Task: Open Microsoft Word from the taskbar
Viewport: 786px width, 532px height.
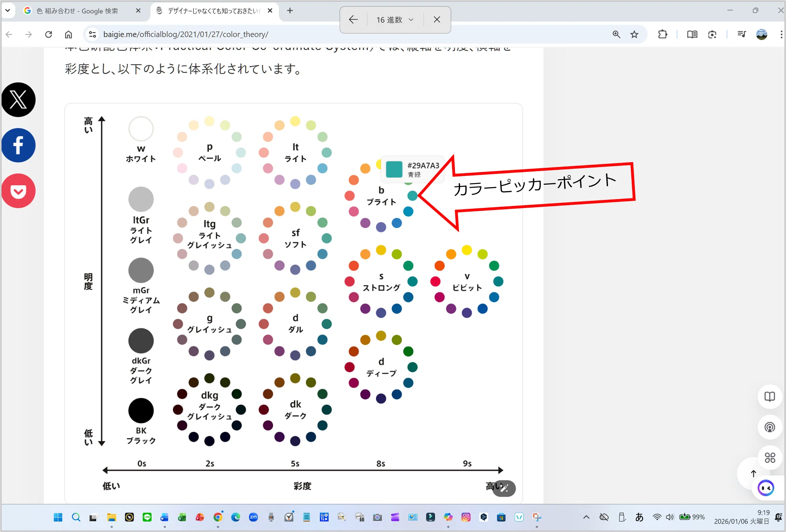Action: (164, 517)
